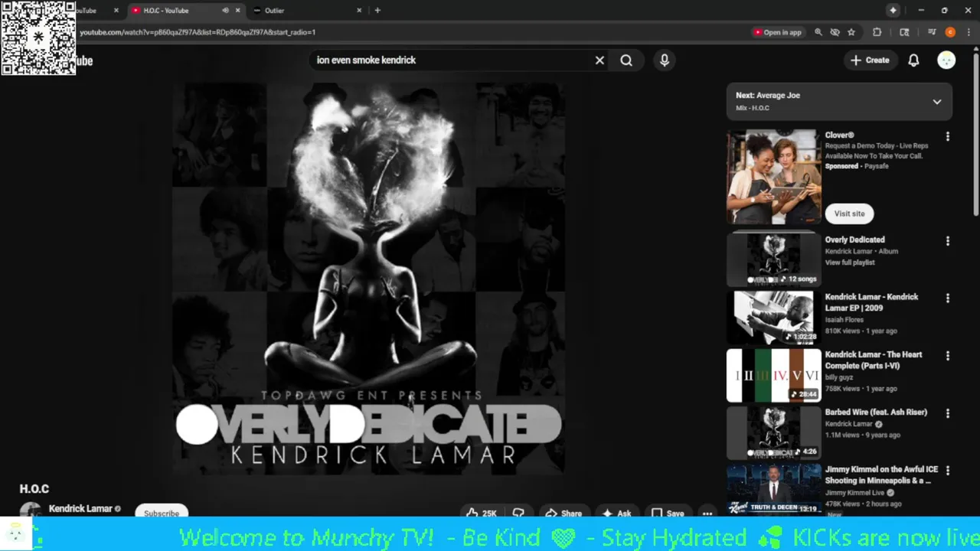Switch to the Outlier tab
980x551 pixels.
tap(306, 11)
